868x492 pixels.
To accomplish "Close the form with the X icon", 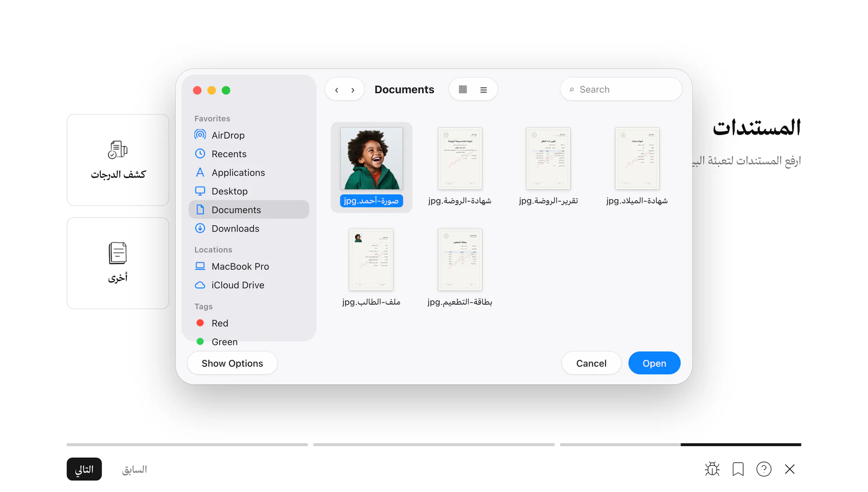I will tap(790, 469).
